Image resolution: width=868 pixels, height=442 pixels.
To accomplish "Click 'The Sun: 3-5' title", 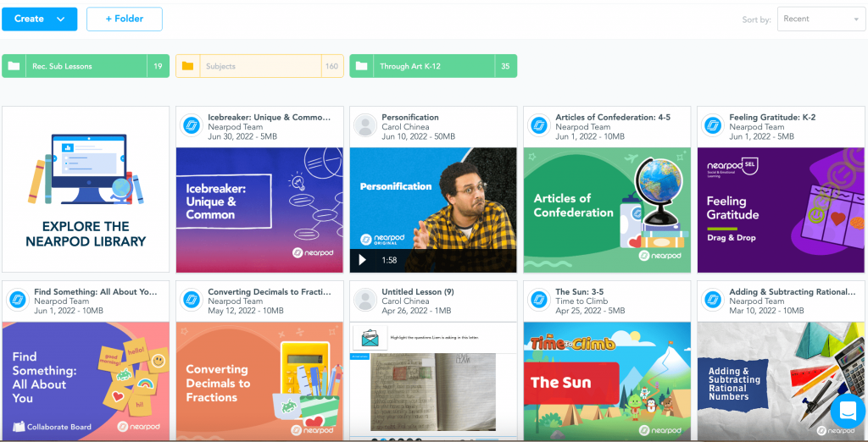I will [x=578, y=291].
